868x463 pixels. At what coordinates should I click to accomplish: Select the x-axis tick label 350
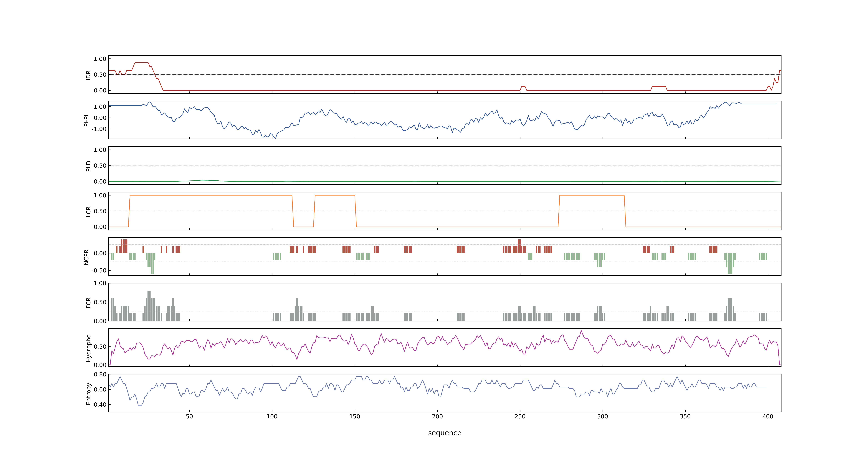point(685,416)
